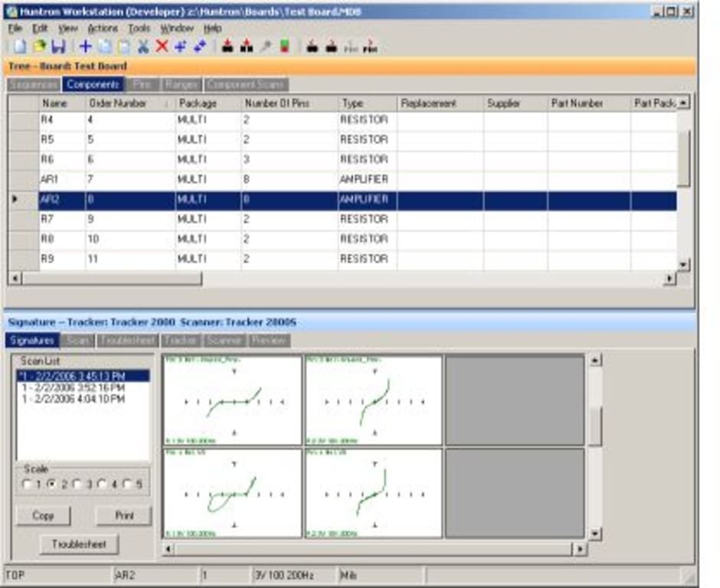Open the Tracker tab in Signature pane
The image size is (720, 588).
pyautogui.click(x=181, y=341)
